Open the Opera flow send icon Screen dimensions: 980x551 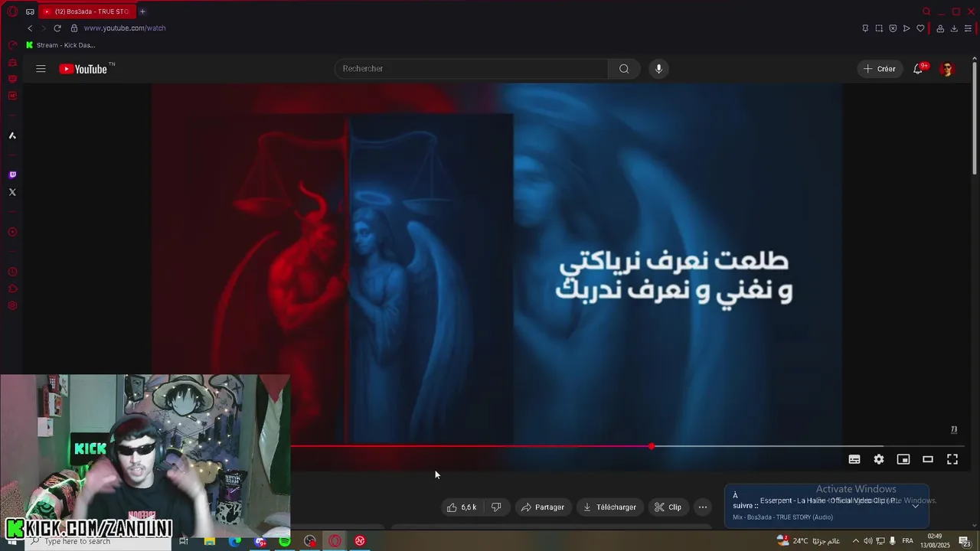(906, 28)
